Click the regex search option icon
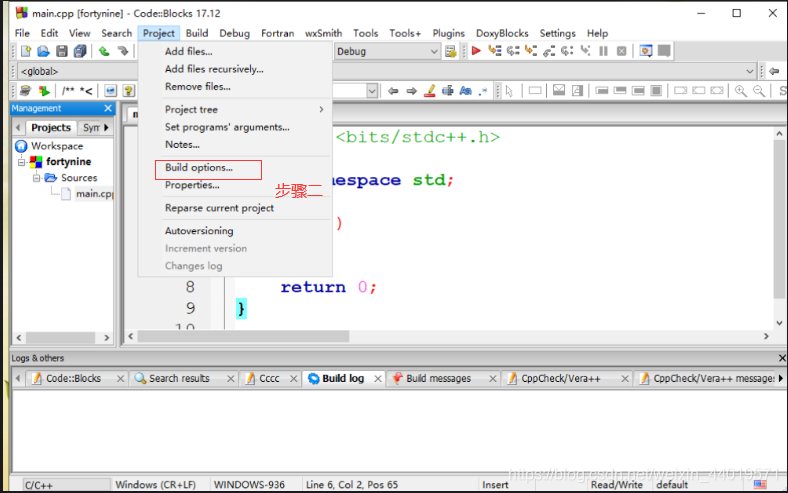The image size is (788, 493). [483, 91]
